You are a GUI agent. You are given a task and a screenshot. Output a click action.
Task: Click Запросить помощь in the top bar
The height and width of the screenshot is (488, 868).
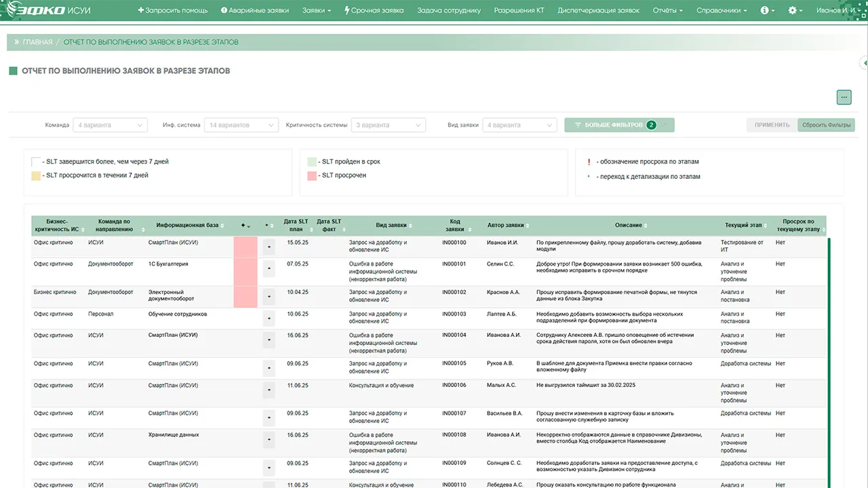point(173,10)
